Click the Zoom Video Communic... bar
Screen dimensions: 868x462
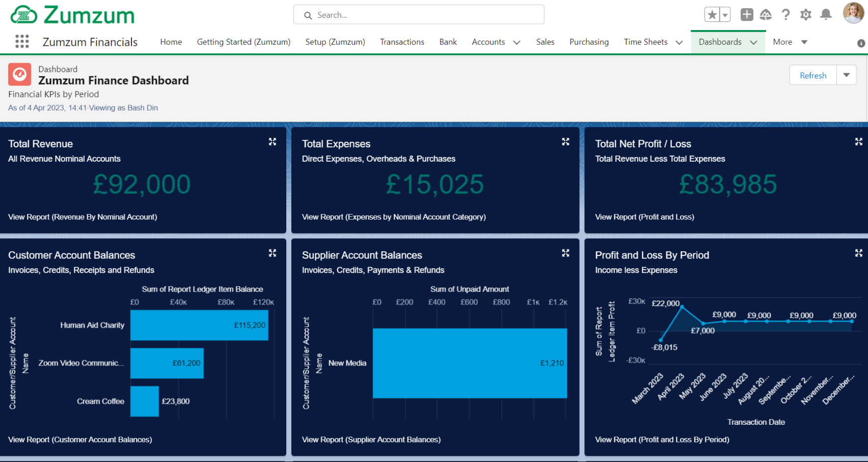(167, 363)
